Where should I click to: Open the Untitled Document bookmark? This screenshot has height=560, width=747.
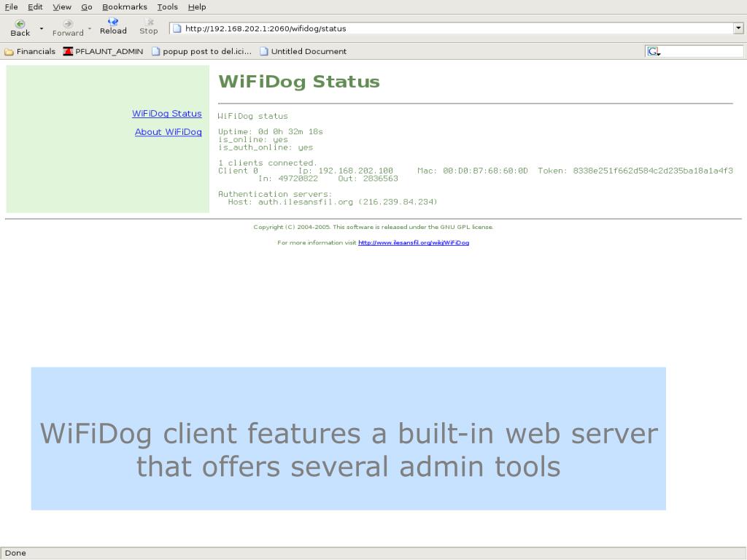click(303, 52)
